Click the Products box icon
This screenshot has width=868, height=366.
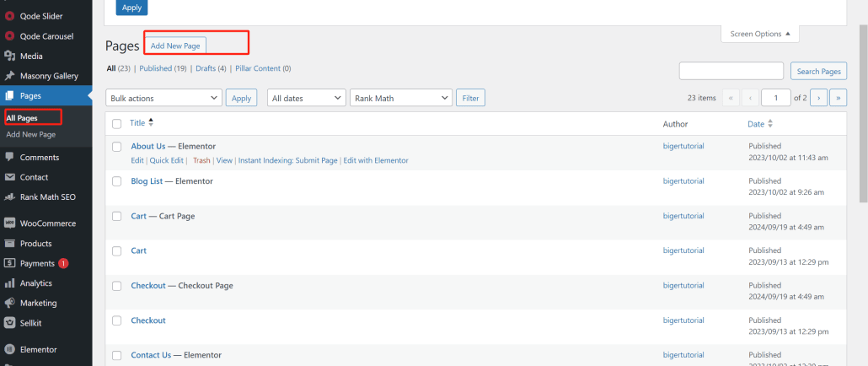click(9, 243)
